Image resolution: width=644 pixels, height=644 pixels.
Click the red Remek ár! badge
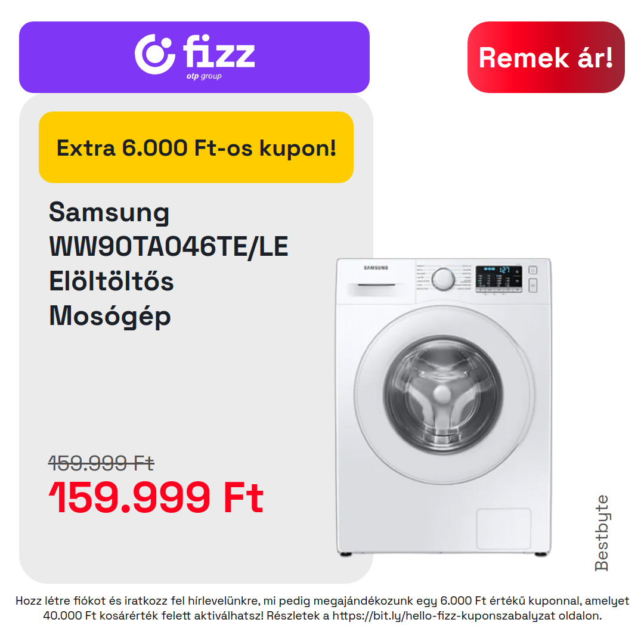pyautogui.click(x=546, y=57)
